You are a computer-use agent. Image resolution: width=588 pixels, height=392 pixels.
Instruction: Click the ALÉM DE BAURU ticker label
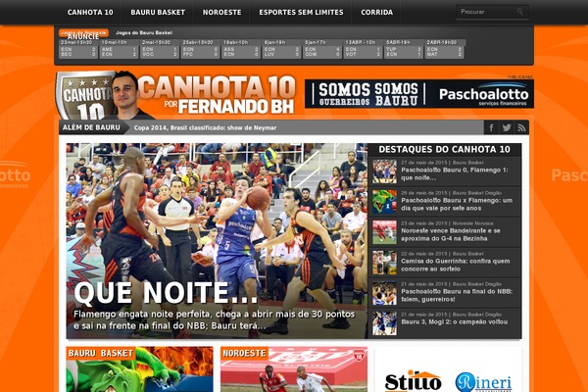[x=91, y=127]
